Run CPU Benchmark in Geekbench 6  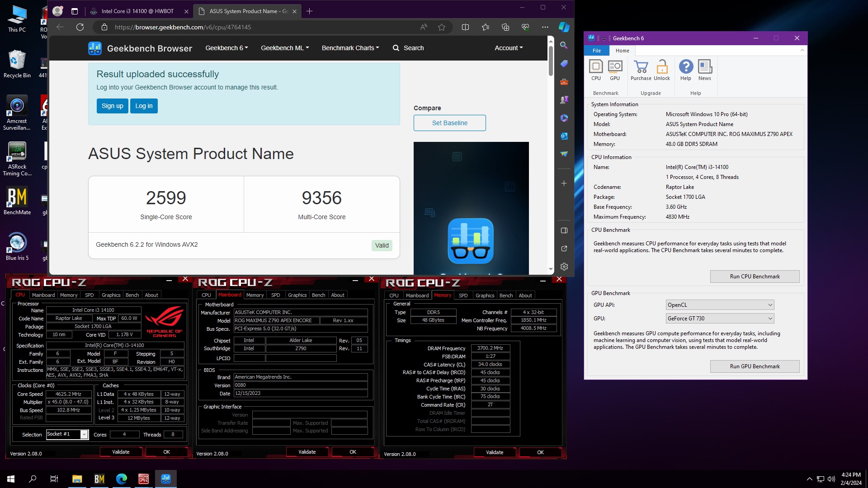tap(755, 277)
